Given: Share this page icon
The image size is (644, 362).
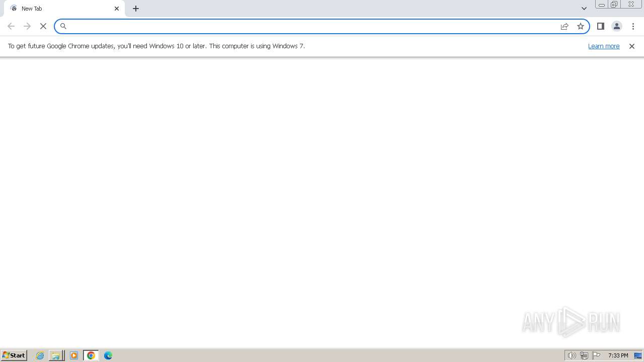Looking at the screenshot, I should point(565,26).
